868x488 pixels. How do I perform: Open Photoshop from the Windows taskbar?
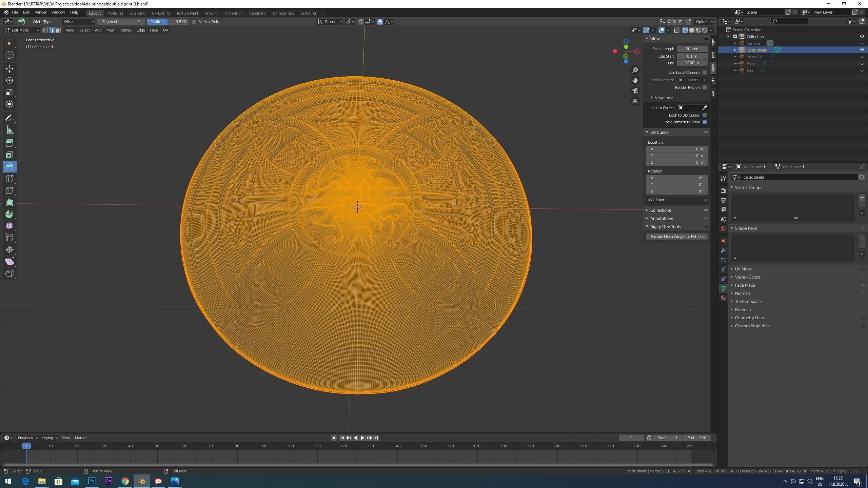[92, 481]
